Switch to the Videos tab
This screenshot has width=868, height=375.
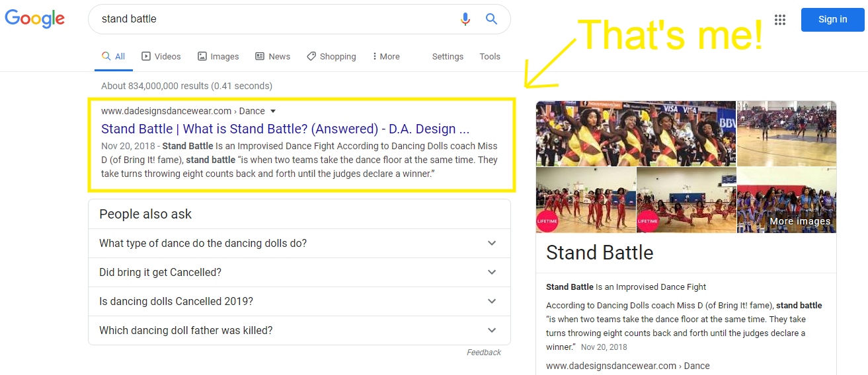[161, 57]
